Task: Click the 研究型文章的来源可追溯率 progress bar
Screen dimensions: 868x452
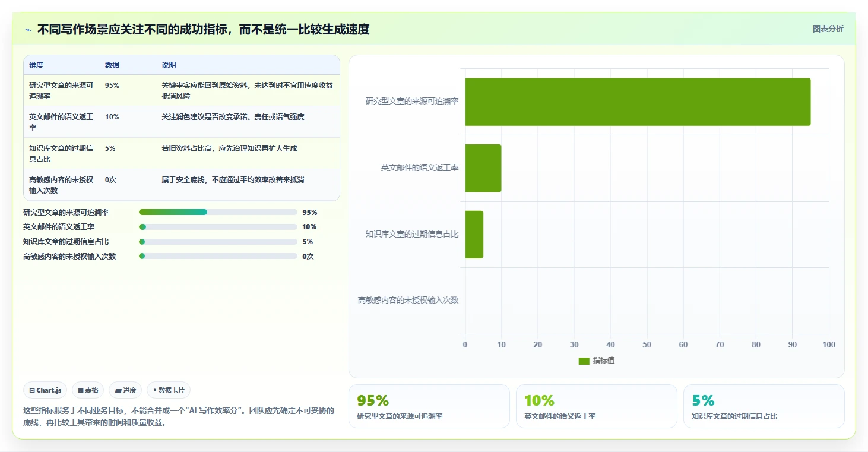Action: [218, 212]
